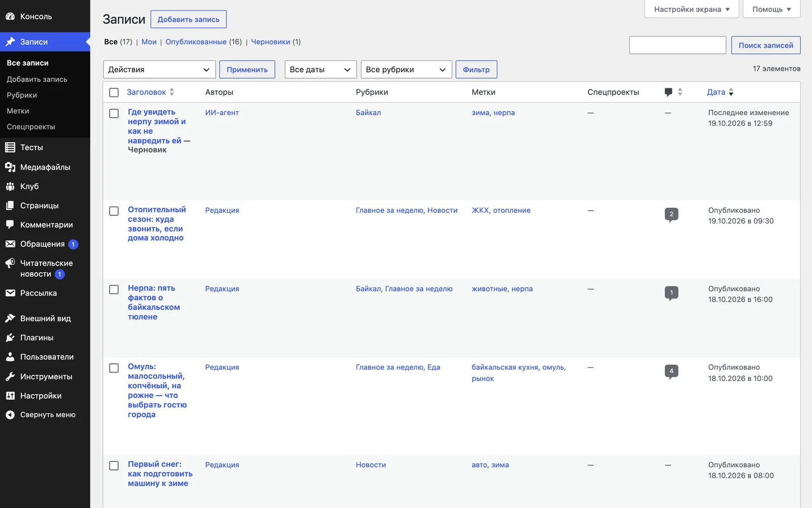Expand the Помощь help panel

(771, 9)
